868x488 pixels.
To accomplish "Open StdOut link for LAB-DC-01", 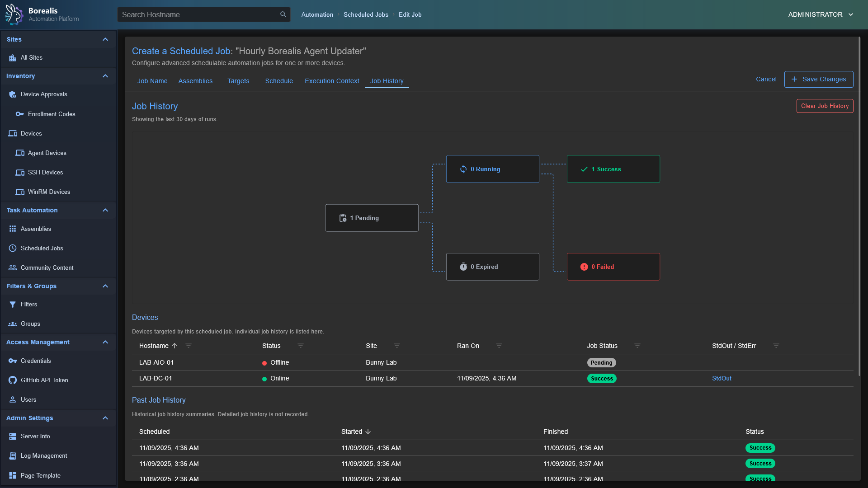I will coord(722,379).
